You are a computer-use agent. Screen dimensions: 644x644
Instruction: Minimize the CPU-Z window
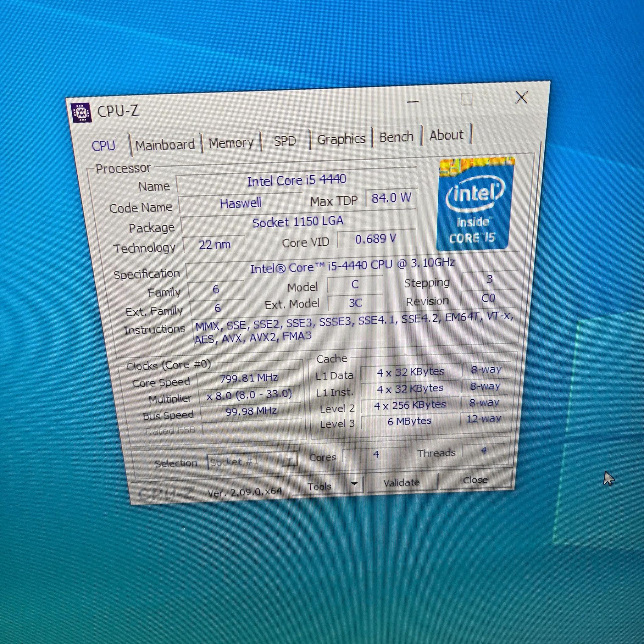[x=413, y=102]
